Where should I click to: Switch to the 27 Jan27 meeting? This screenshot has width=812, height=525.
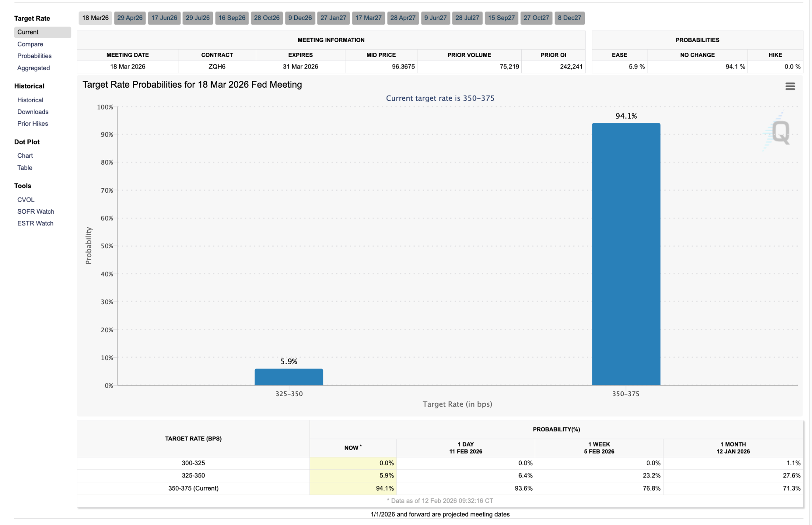[x=333, y=17]
